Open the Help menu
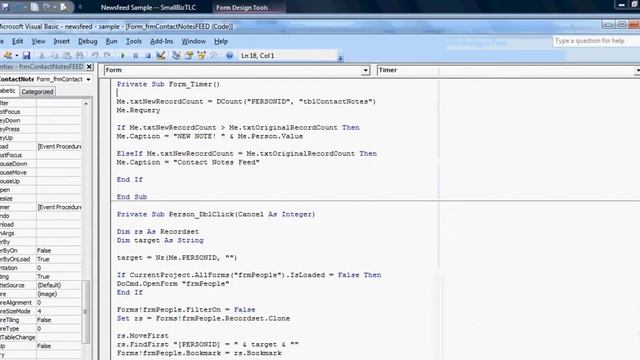640x360 pixels. (x=221, y=41)
